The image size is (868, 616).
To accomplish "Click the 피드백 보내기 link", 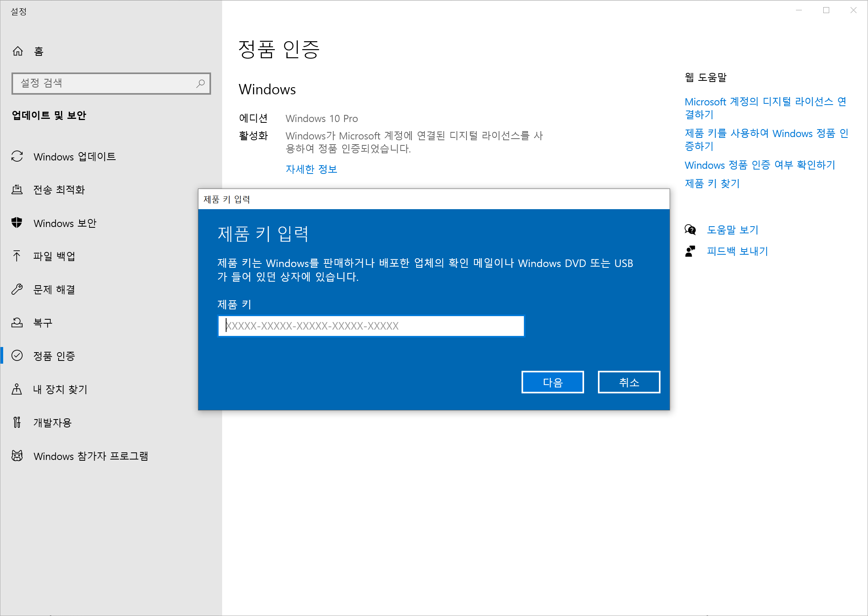I will point(737,251).
